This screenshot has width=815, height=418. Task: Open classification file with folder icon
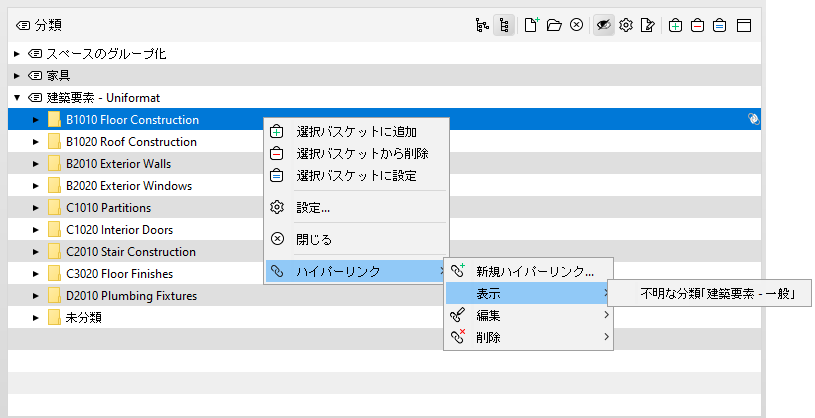click(554, 25)
